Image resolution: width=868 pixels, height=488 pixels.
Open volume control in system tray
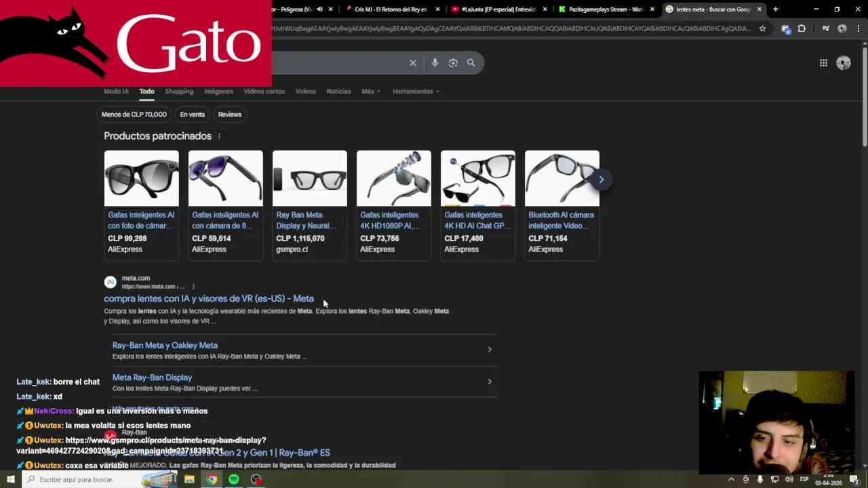[x=789, y=479]
